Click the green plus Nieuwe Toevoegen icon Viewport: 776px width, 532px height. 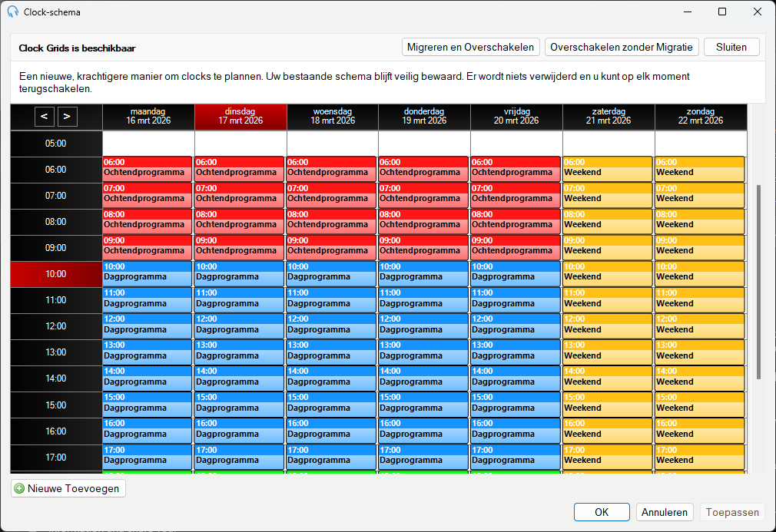(x=19, y=488)
